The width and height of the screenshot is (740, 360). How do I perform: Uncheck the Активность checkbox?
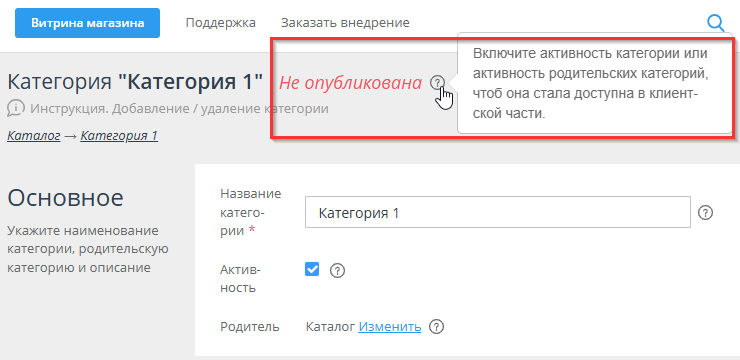[x=312, y=269]
